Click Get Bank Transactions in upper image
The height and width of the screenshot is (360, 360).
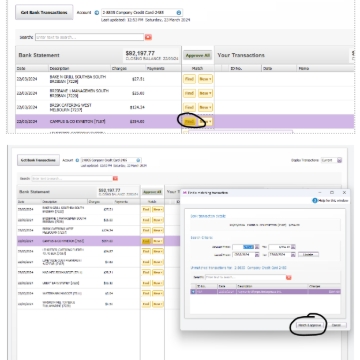pyautogui.click(x=44, y=12)
